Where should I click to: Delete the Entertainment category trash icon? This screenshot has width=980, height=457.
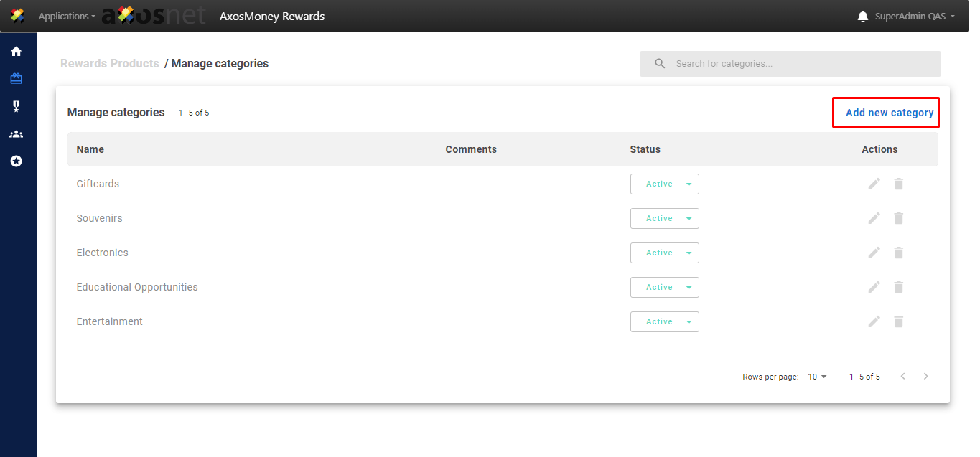(x=898, y=321)
